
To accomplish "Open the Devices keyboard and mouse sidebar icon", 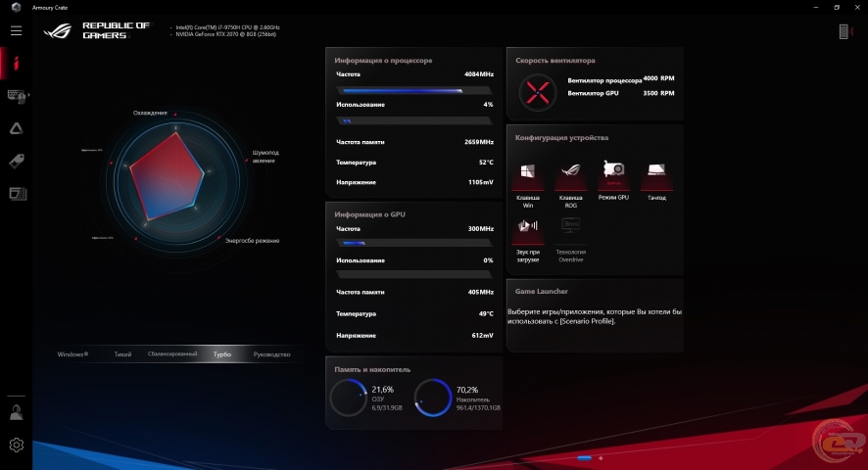I will tap(18, 96).
